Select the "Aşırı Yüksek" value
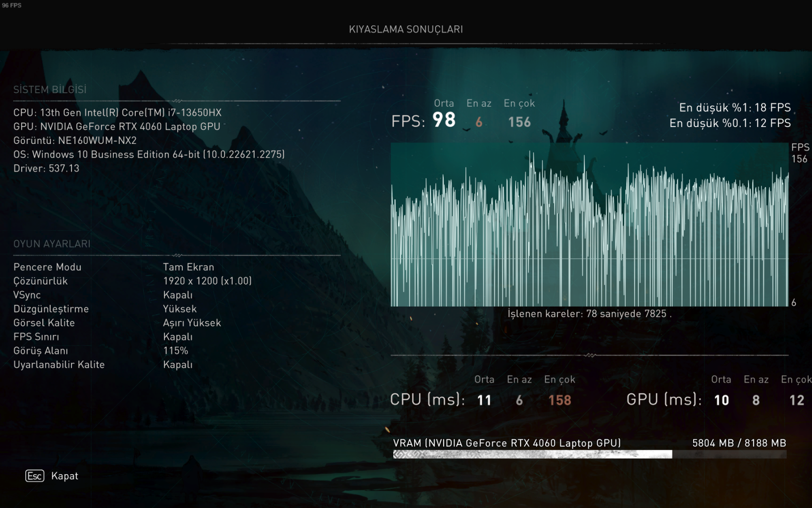Viewport: 812px width, 508px height. tap(192, 323)
